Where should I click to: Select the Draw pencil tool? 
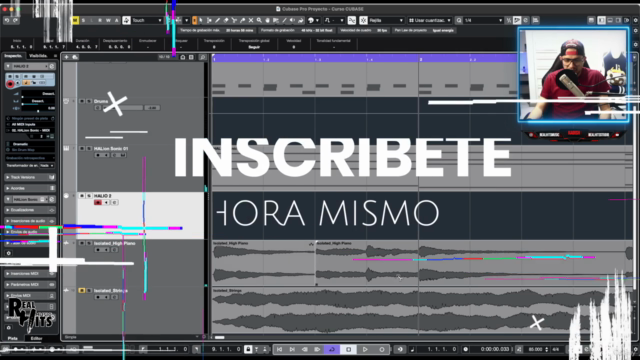[218, 20]
